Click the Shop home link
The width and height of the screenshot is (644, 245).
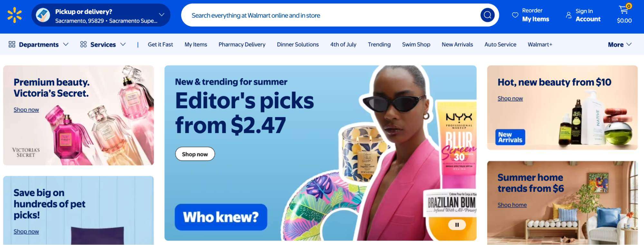coord(512,205)
